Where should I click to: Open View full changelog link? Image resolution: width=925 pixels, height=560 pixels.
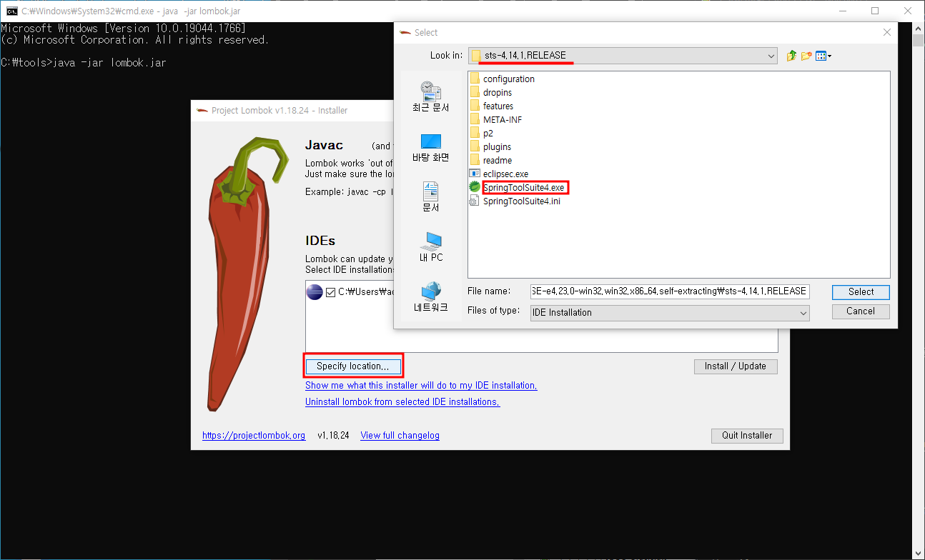(x=400, y=435)
